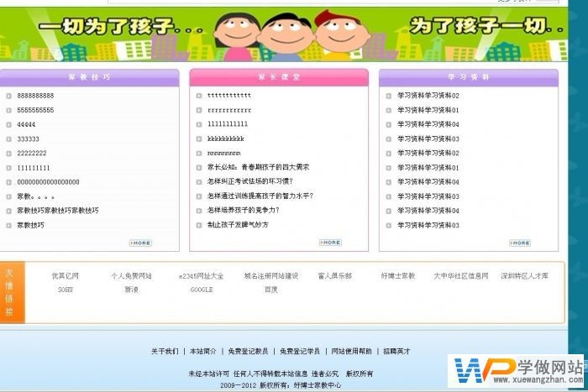The height and width of the screenshot is (392, 588).
Task: Click MORE button in 家教技巧 panel
Action: click(x=140, y=243)
